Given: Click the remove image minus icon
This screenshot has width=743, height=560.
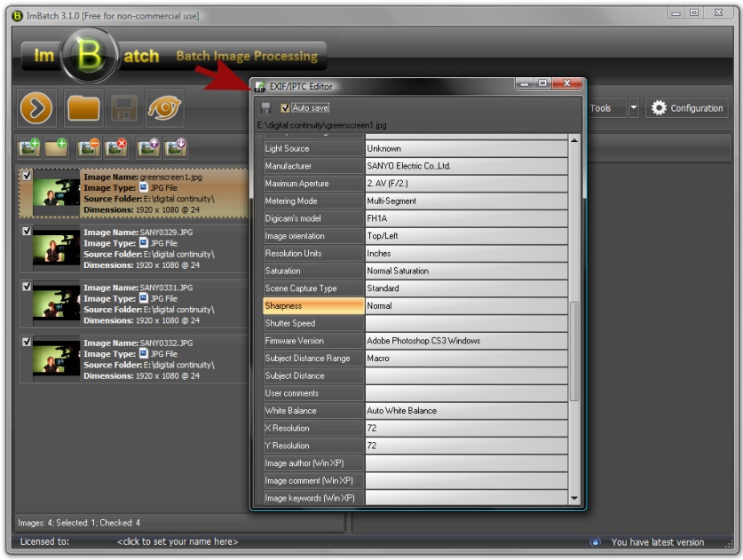Looking at the screenshot, I should tap(88, 148).
